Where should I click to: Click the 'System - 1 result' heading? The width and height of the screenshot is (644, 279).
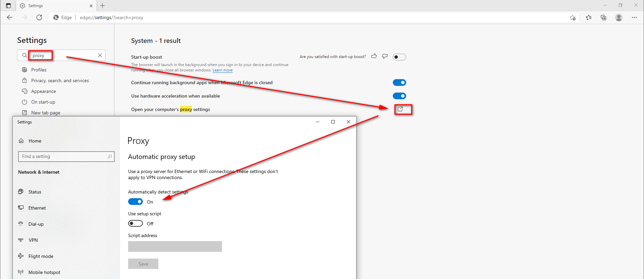click(x=156, y=41)
